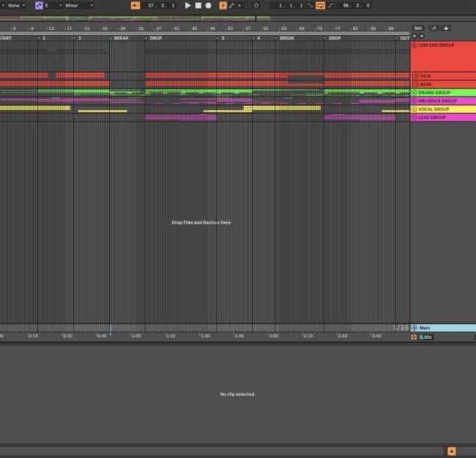Viewport: 476px width, 458px height.
Task: Toggle the purple scale mode button
Action: coord(39,5)
